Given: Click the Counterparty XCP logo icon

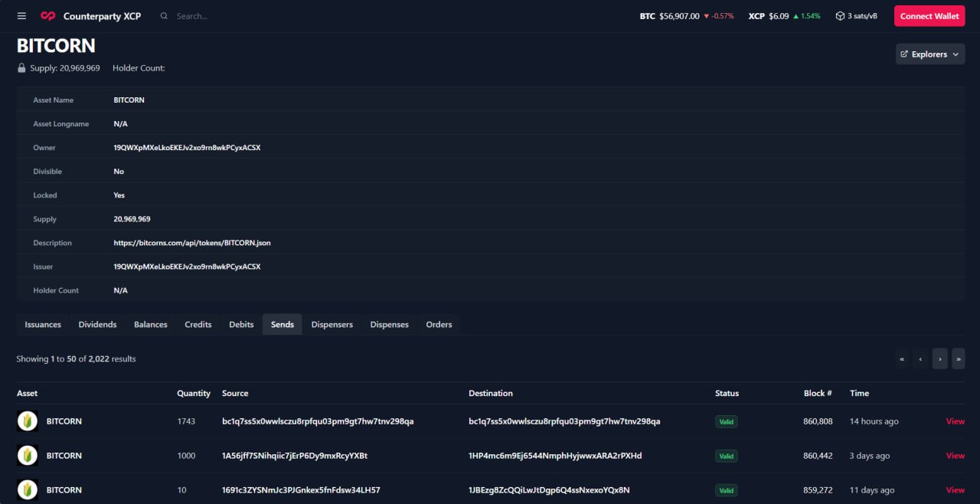Looking at the screenshot, I should click(x=47, y=16).
